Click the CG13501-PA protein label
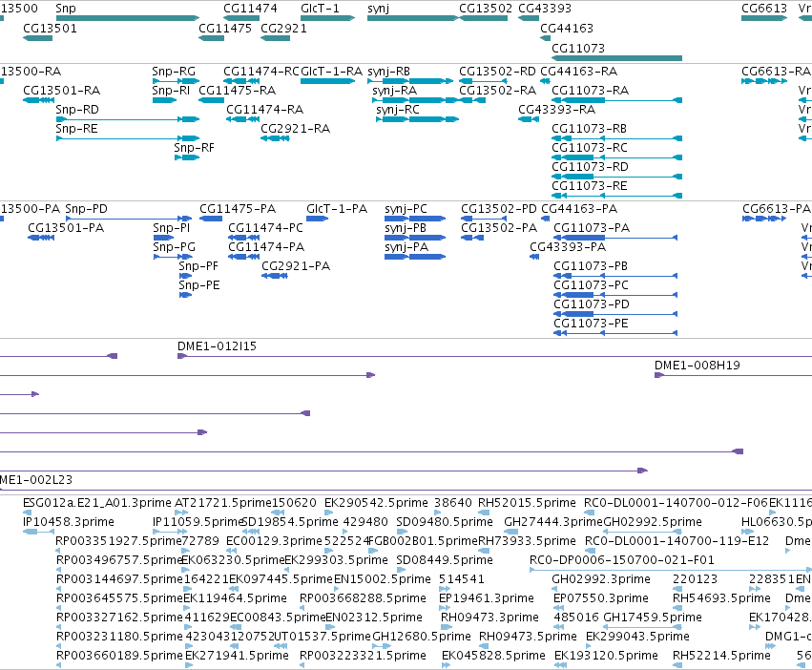812x670 pixels. tap(66, 228)
